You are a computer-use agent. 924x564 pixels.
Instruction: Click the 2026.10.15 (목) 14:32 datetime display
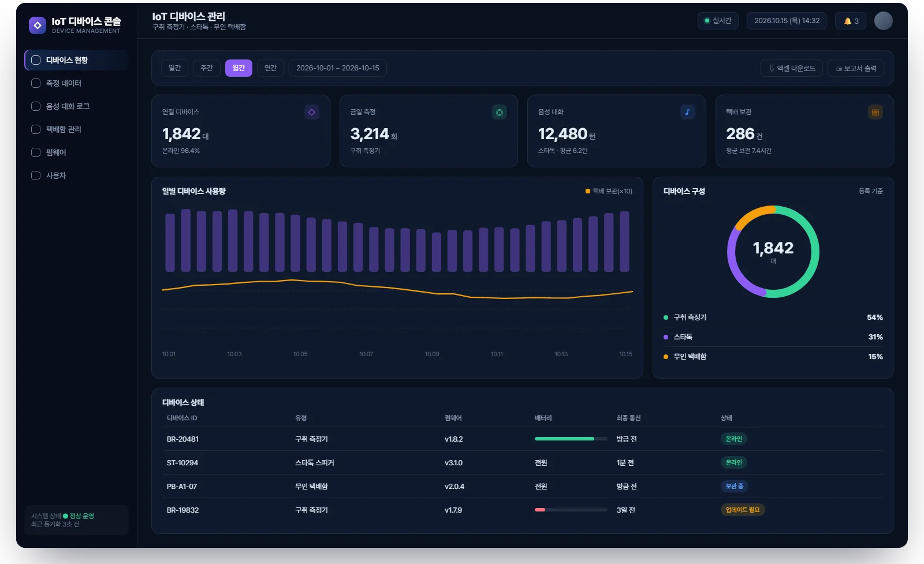point(787,21)
